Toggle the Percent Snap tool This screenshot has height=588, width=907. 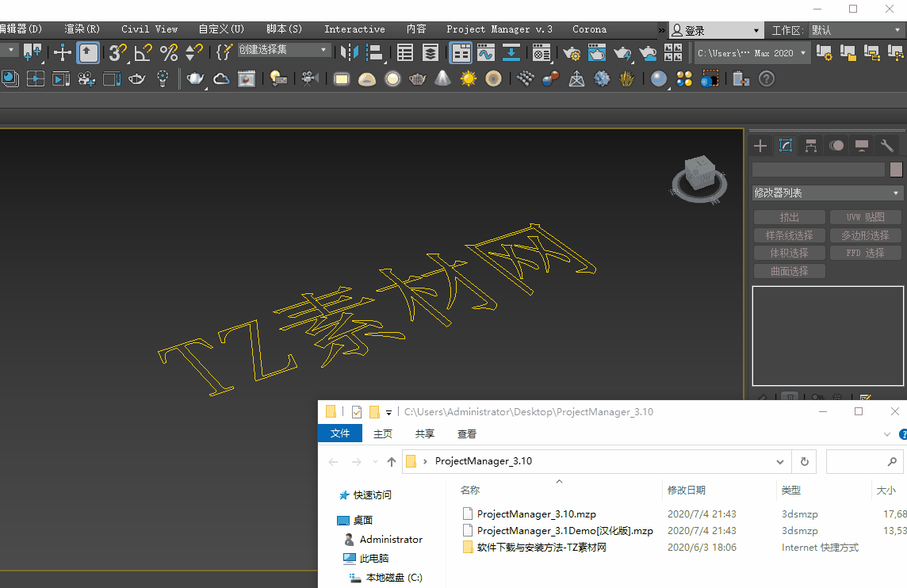(169, 53)
